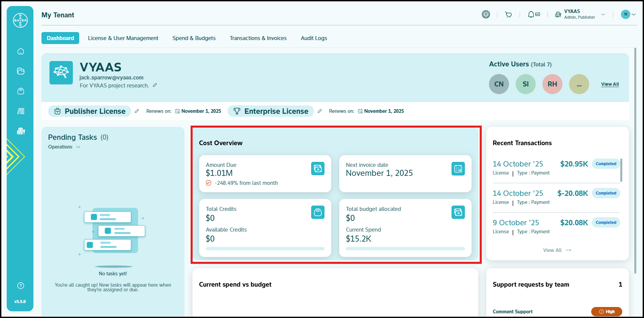This screenshot has height=318, width=644.
Task: Open the folders icon in the sidebar
Action: click(x=21, y=71)
